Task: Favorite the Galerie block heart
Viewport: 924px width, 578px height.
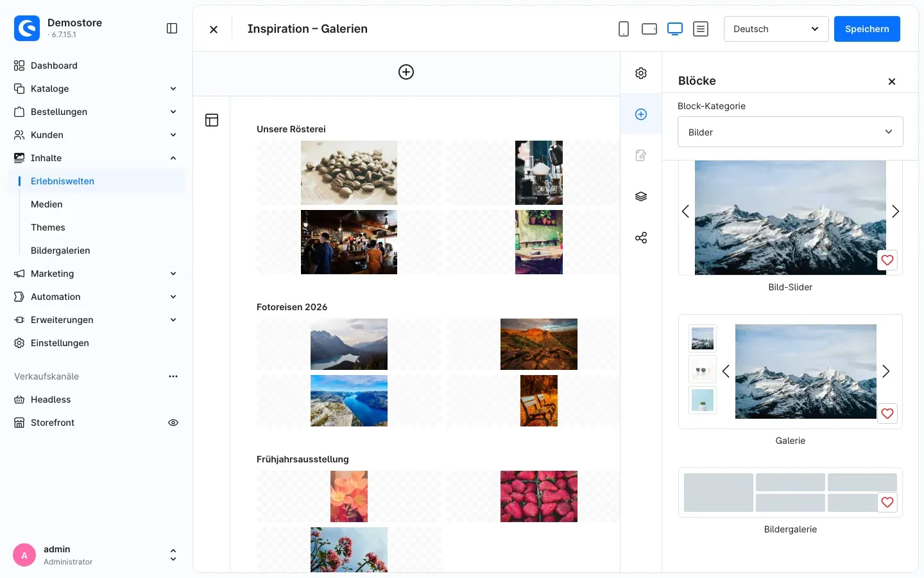Action: tap(887, 414)
